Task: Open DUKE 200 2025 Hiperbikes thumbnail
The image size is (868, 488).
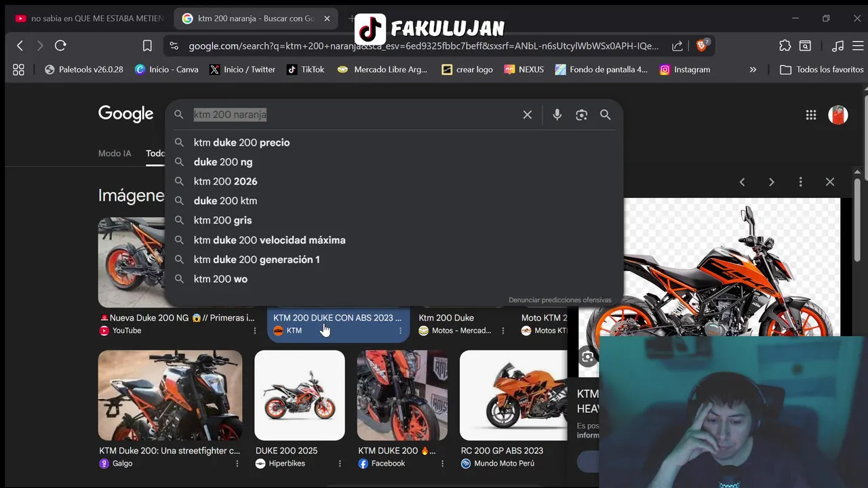Action: click(300, 395)
